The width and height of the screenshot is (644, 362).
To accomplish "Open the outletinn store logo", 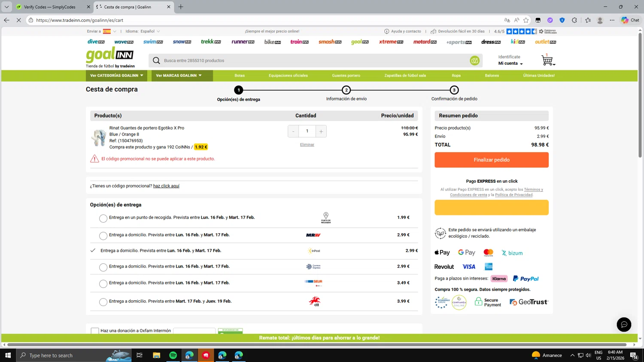I will pyautogui.click(x=546, y=42).
